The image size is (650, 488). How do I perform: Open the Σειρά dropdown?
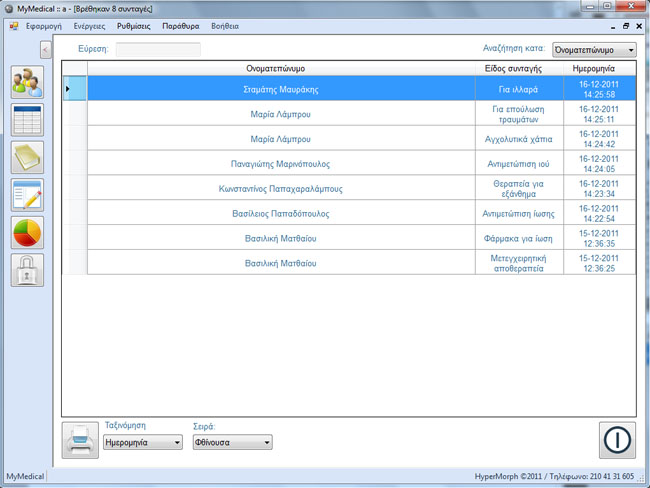coord(232,442)
